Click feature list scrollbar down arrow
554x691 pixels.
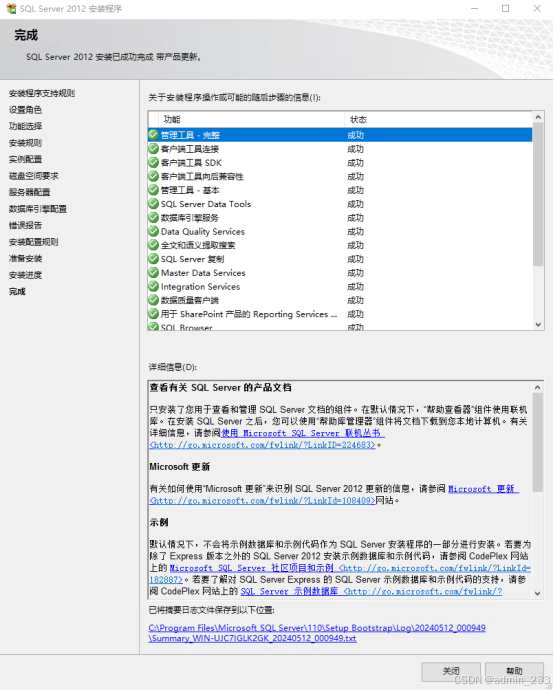[x=538, y=324]
